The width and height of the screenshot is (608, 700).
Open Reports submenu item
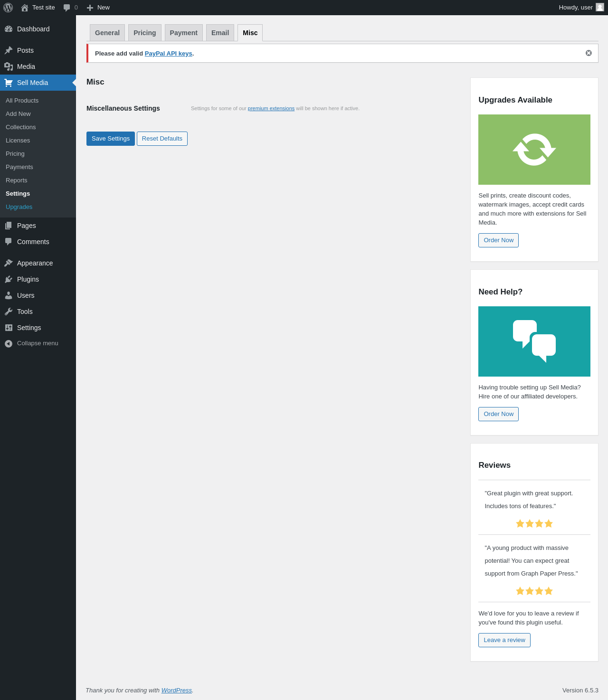point(38,180)
